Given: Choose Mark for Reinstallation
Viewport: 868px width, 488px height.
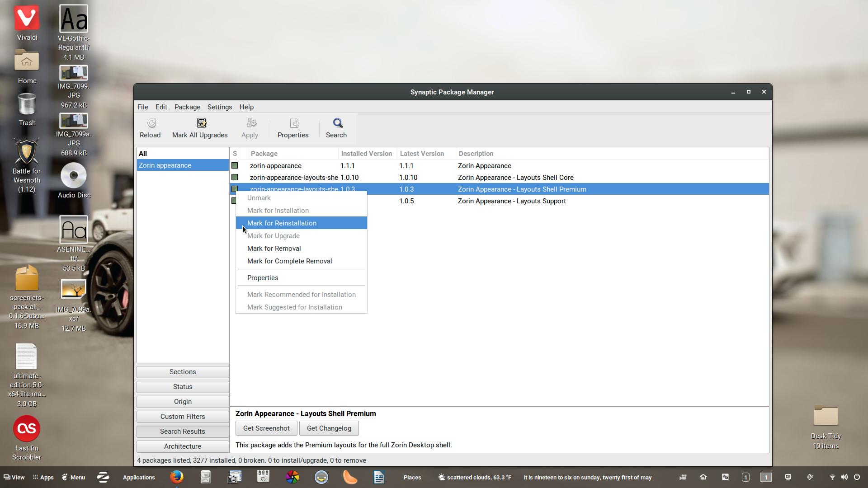Looking at the screenshot, I should pyautogui.click(x=302, y=223).
